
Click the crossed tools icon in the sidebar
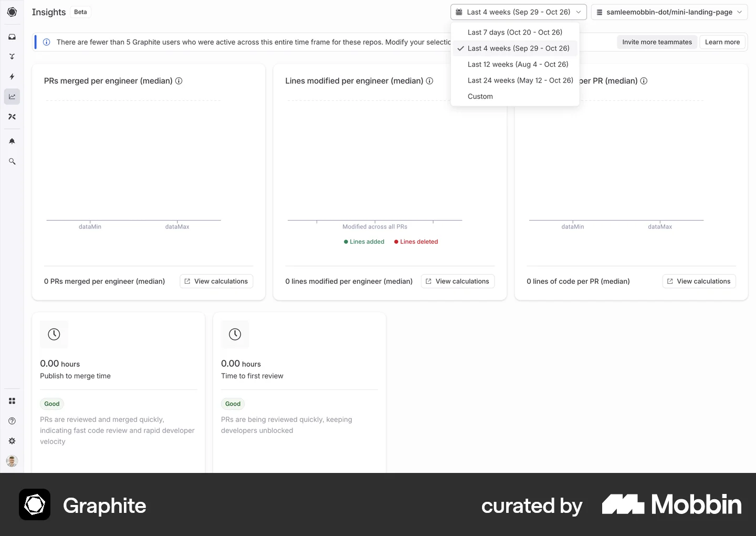tap(12, 117)
